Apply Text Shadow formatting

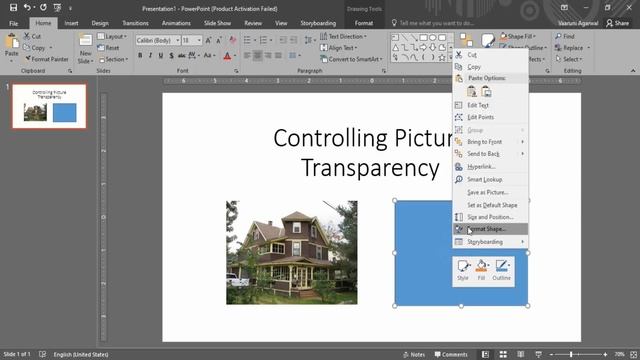(x=171, y=56)
